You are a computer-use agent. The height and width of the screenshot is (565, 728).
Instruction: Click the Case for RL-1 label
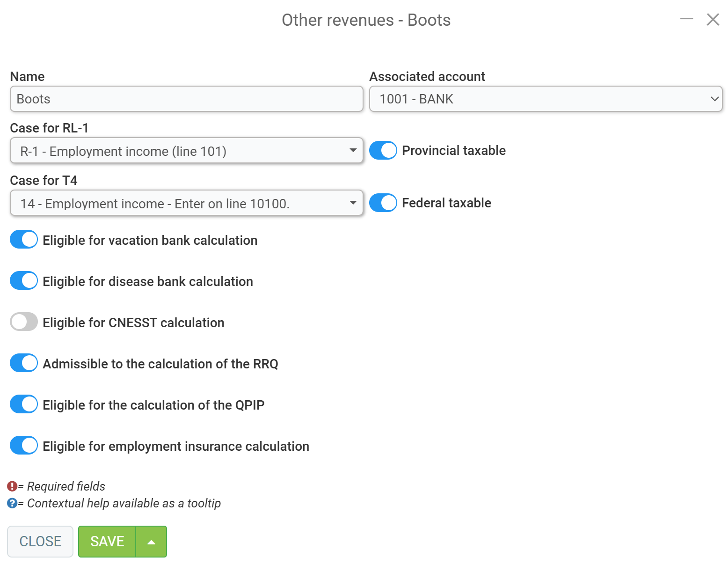pyautogui.click(x=49, y=128)
